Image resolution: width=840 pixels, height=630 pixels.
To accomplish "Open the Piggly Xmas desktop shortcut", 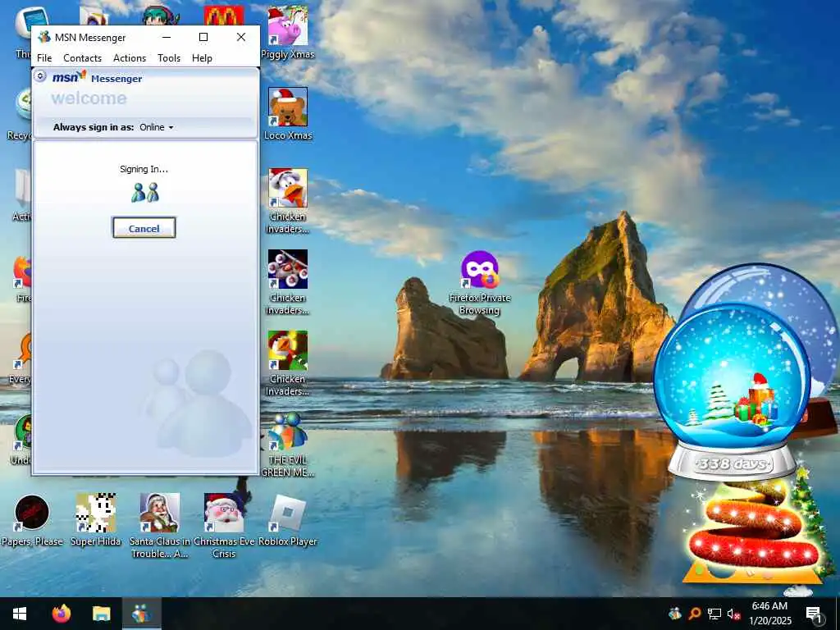I will point(288,33).
